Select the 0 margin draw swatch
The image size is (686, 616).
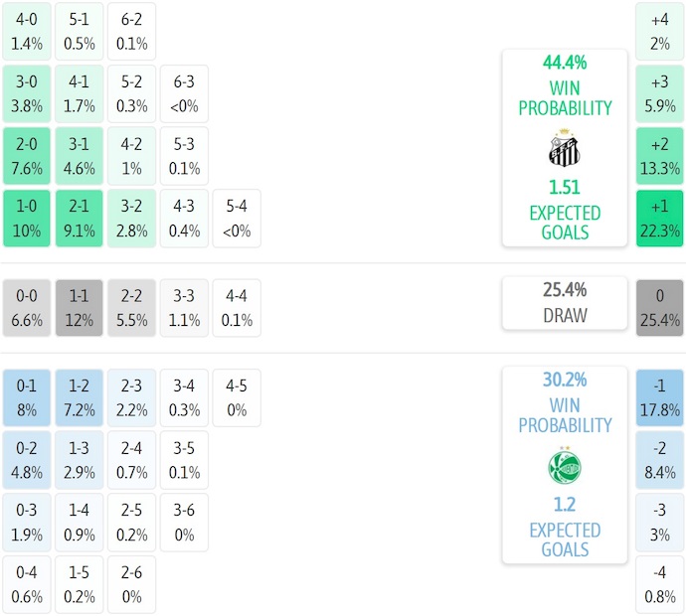point(660,308)
